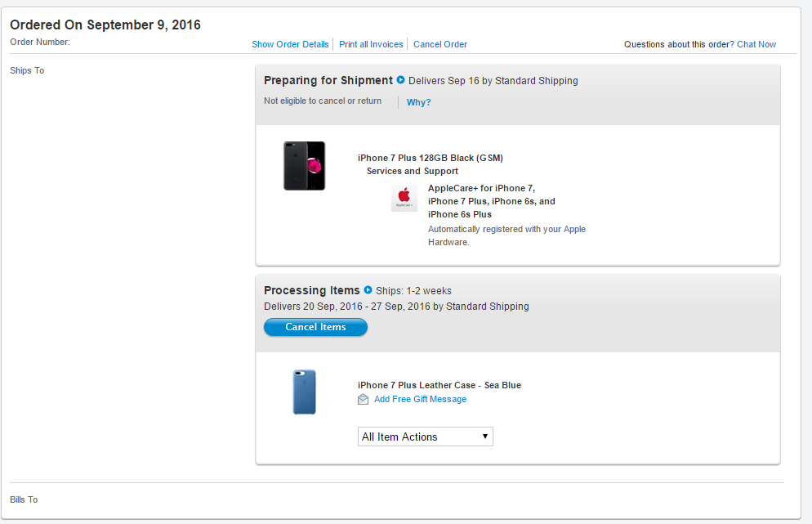The image size is (812, 524).
Task: Expand the All Item Actions dropdown
Action: 425,437
